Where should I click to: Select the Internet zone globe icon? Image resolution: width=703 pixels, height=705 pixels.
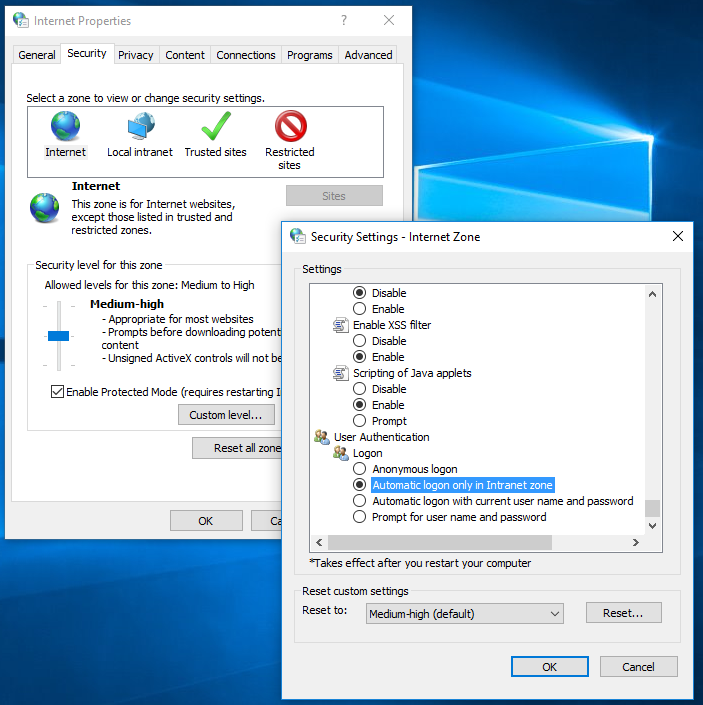[x=65, y=127]
